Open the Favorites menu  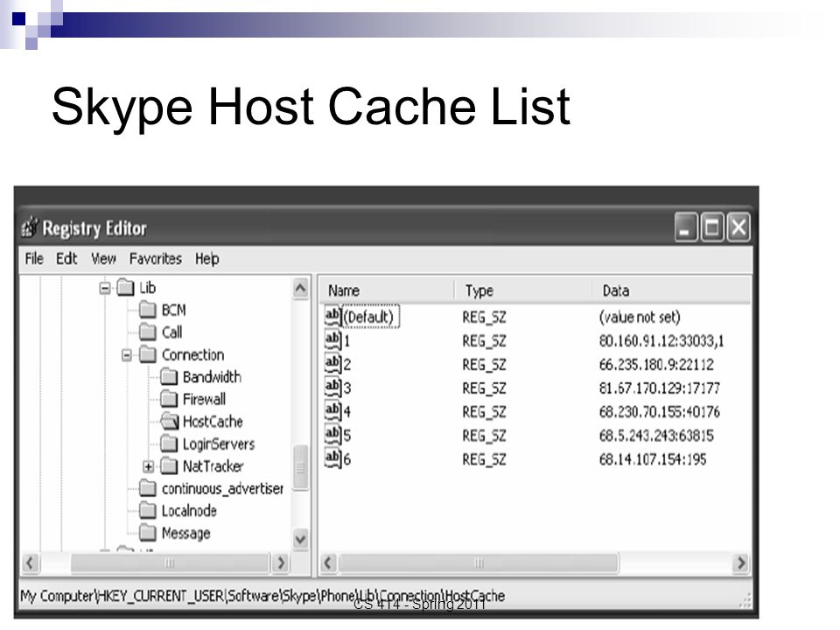pos(156,259)
